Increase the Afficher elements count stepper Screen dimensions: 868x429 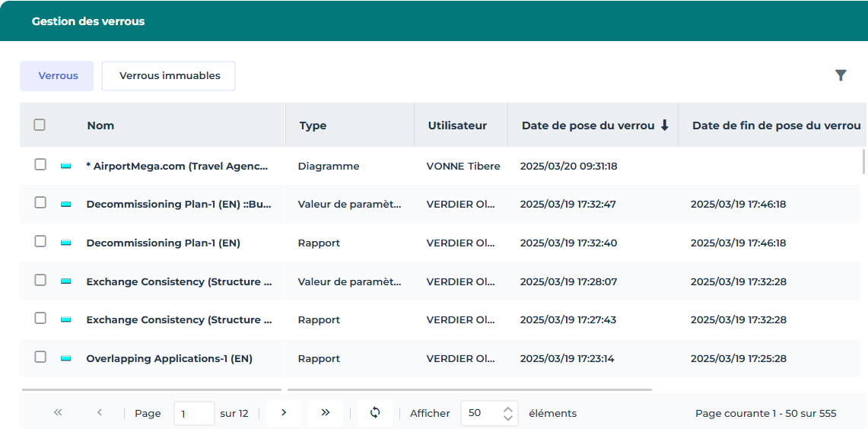pyautogui.click(x=508, y=408)
